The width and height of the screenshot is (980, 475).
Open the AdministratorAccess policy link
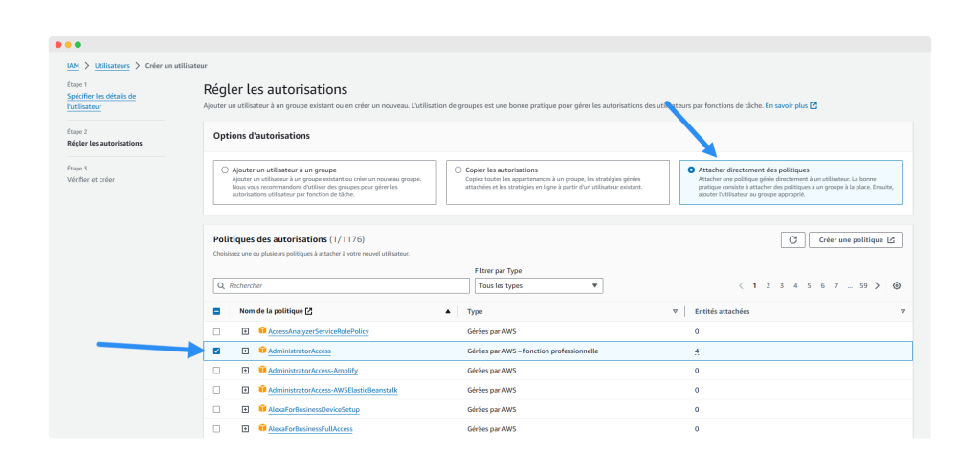[300, 351]
